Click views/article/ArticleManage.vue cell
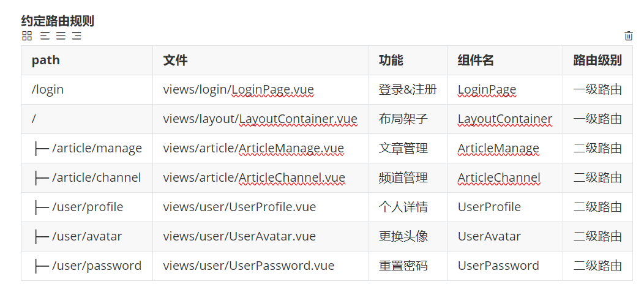 click(261, 148)
